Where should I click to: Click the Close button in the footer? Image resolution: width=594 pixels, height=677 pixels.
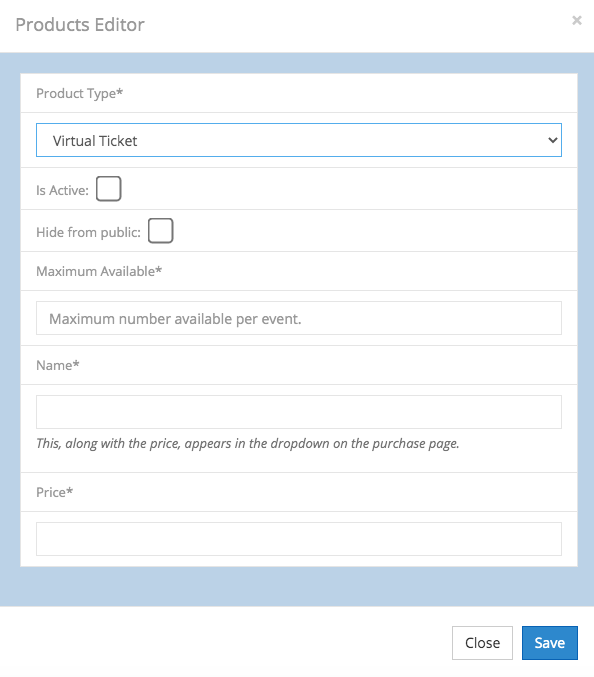[482, 643]
